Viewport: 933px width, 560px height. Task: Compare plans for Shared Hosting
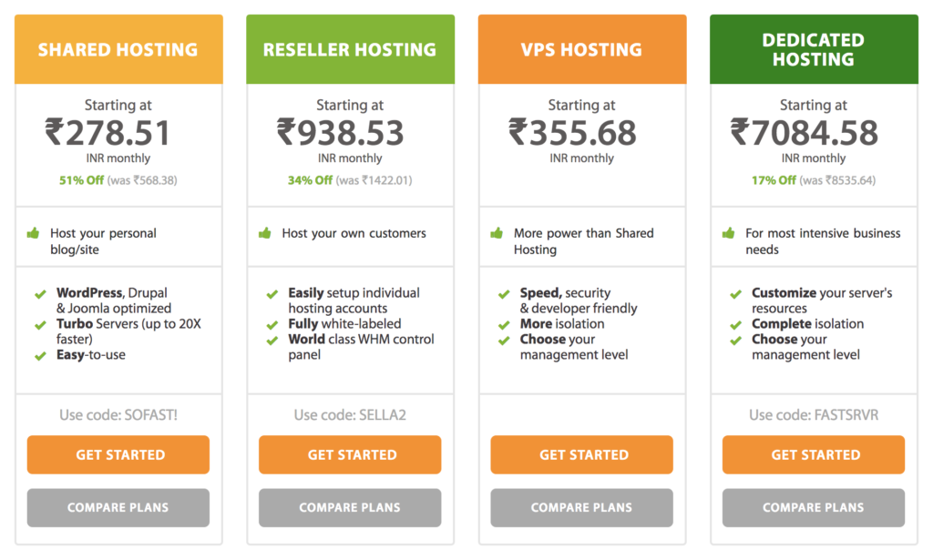[118, 508]
